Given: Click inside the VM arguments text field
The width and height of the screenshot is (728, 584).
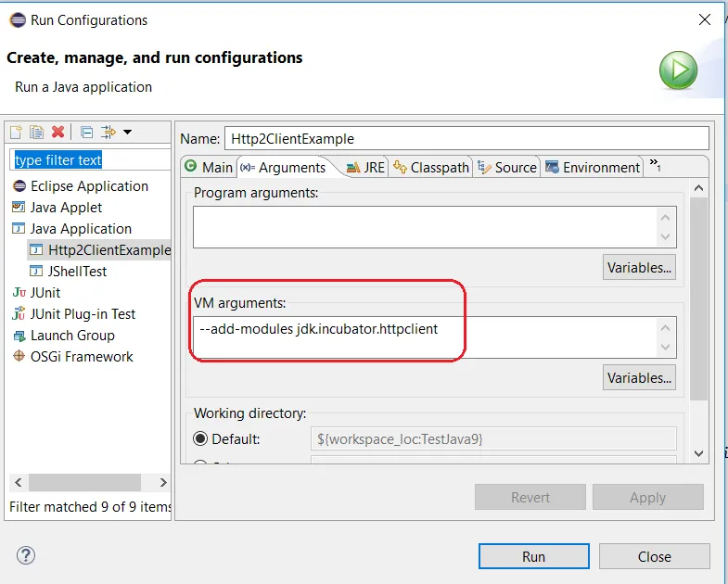Looking at the screenshot, I should [435, 337].
